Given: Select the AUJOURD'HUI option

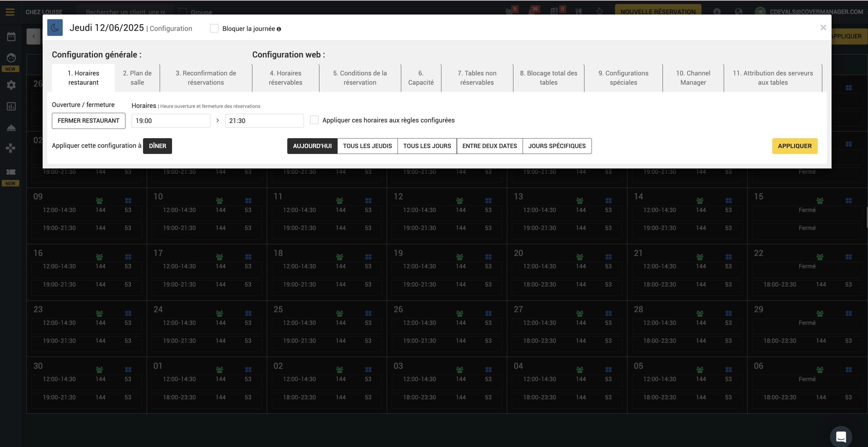Looking at the screenshot, I should pyautogui.click(x=312, y=146).
